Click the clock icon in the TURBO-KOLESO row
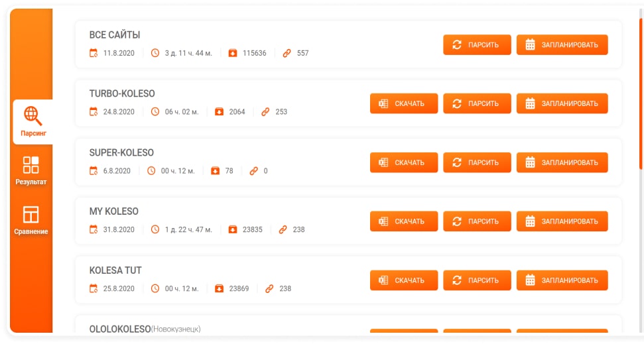644x344 pixels. coord(155,111)
